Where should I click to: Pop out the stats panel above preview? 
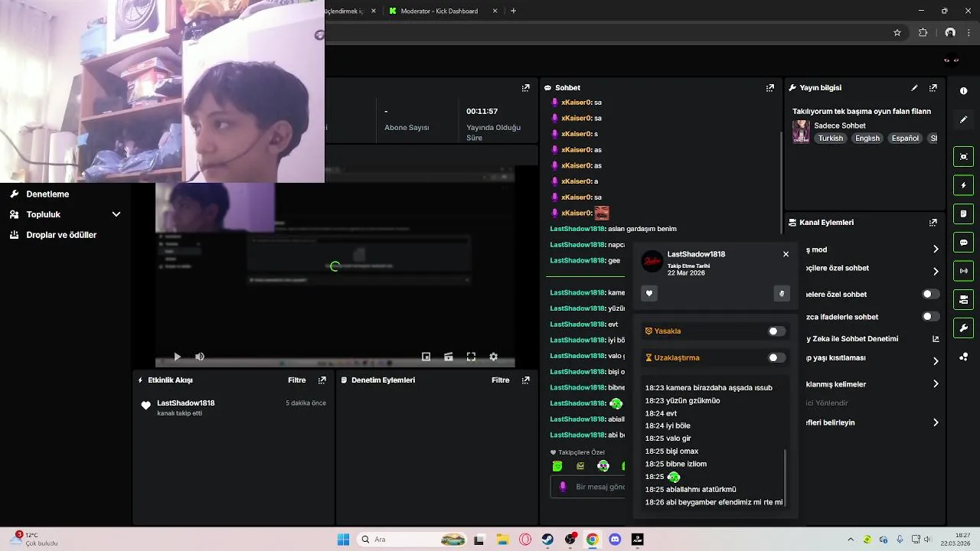point(526,88)
